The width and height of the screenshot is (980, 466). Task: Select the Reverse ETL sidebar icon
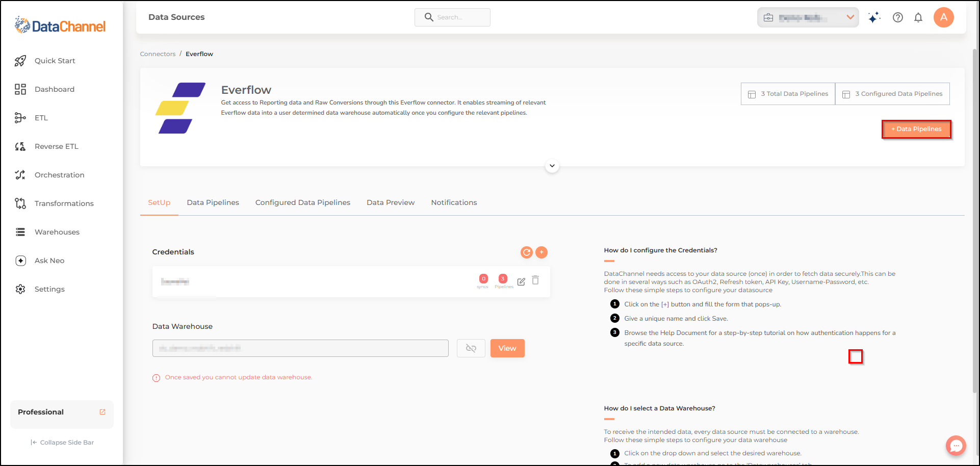(20, 146)
